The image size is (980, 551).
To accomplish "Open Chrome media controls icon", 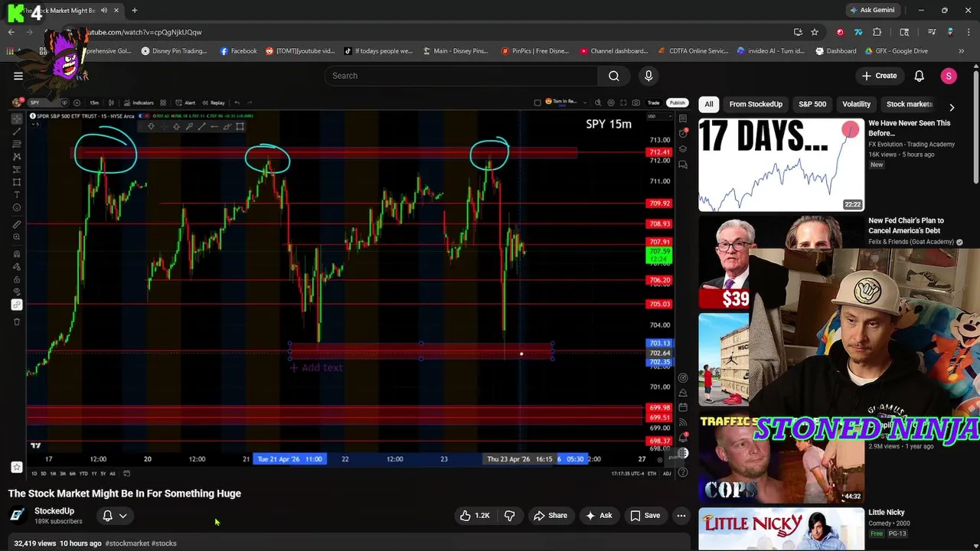I will (932, 32).
